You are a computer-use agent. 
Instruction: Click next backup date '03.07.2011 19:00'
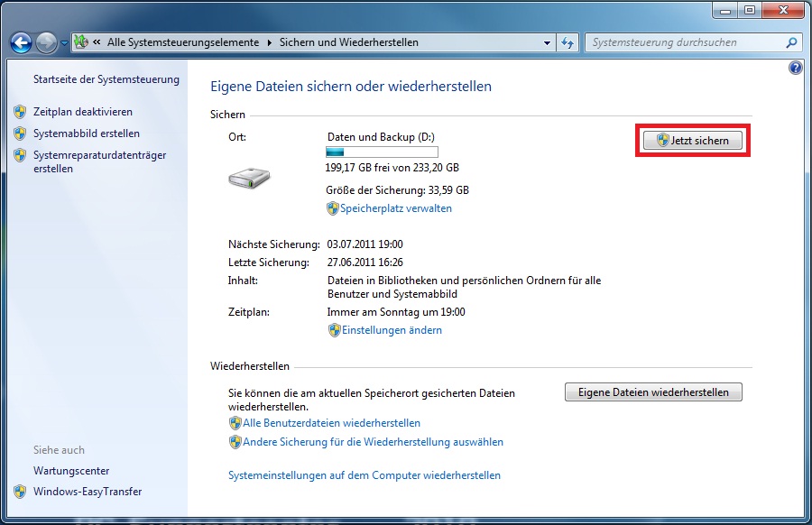click(x=364, y=244)
